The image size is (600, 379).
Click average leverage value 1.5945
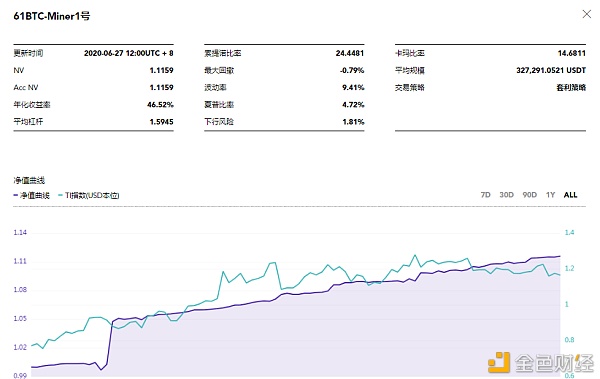161,122
